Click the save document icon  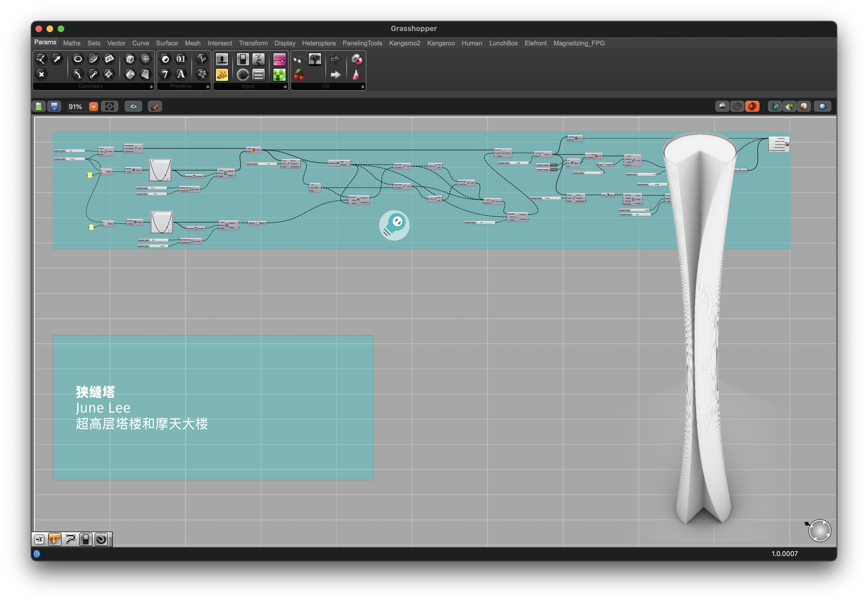coord(54,107)
